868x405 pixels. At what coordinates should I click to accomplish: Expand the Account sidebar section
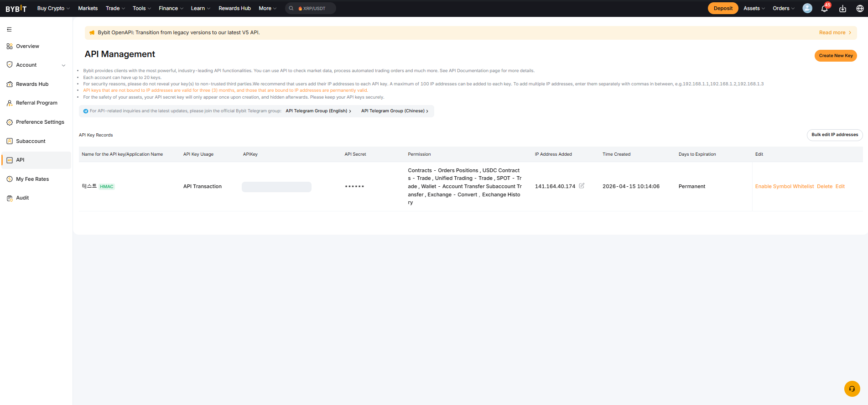click(63, 65)
